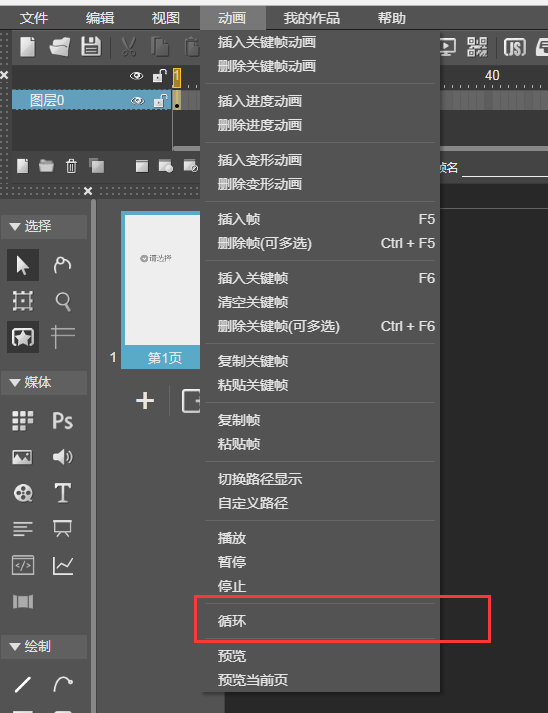Open the QR code icon in toolbar

[477, 47]
